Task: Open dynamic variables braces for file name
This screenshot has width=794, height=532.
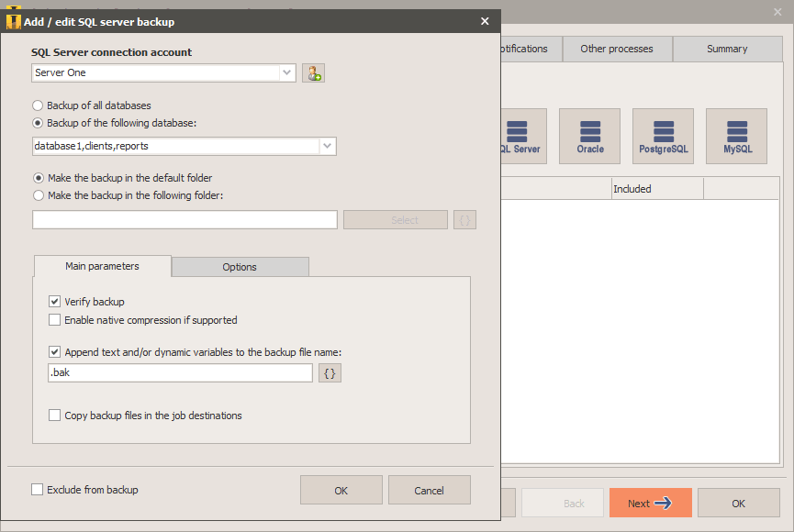Action: [x=330, y=373]
